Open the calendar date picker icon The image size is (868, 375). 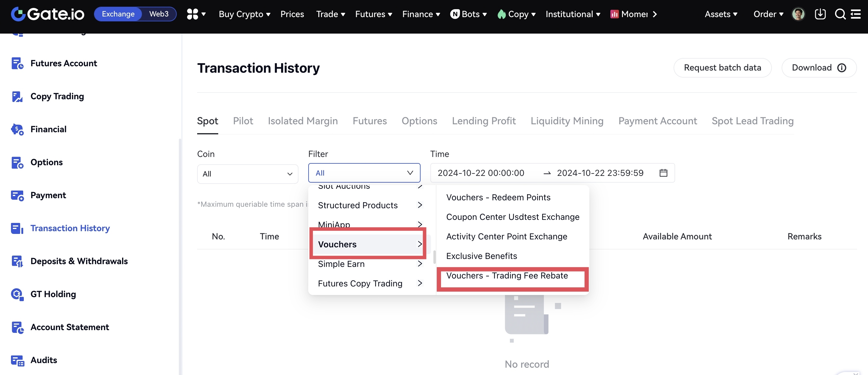[663, 173]
